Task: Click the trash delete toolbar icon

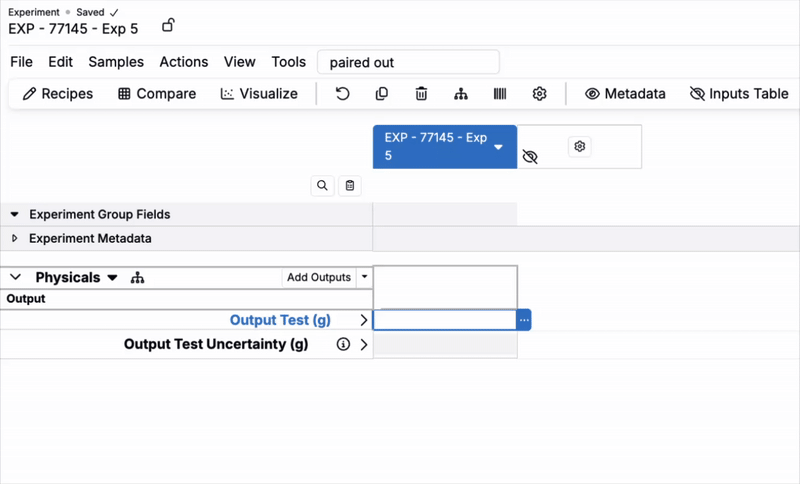Action: (x=421, y=93)
